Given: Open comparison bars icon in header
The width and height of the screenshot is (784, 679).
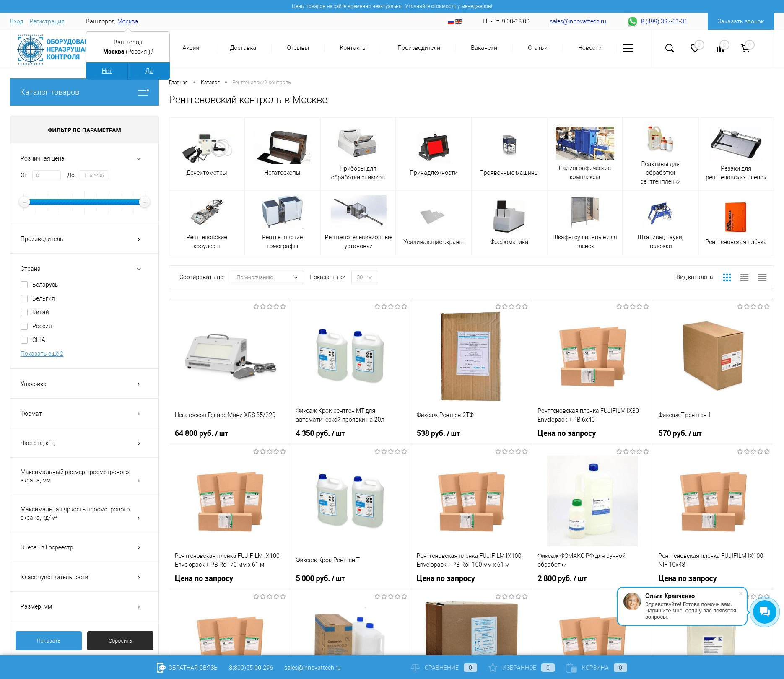Looking at the screenshot, I should [720, 49].
